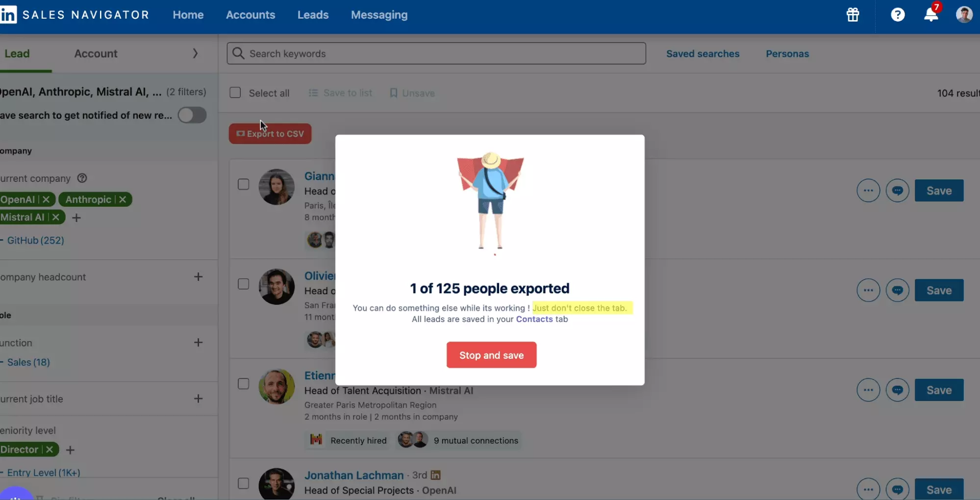
Task: Open the help question mark icon
Action: (897, 15)
